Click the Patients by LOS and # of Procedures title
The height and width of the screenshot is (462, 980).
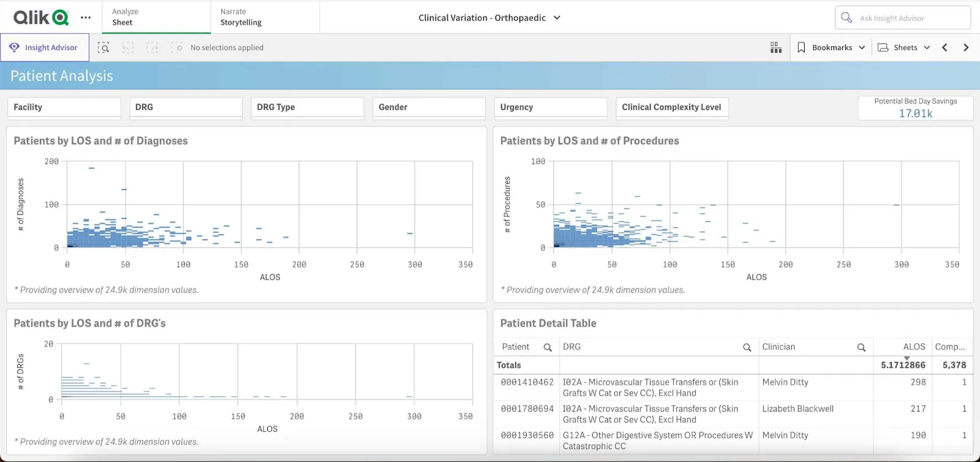point(589,141)
